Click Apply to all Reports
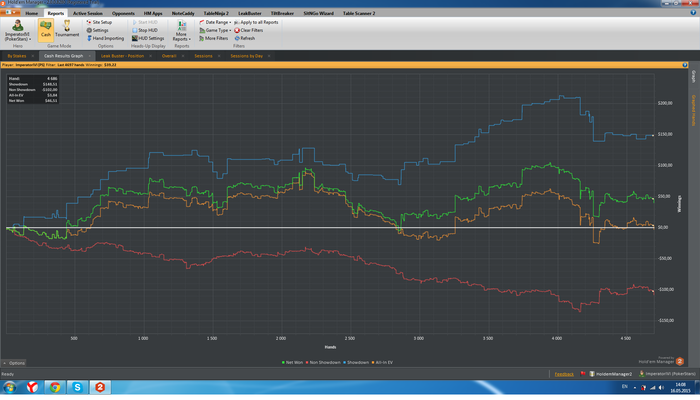Viewport: 700px width, 400px height. [x=256, y=22]
